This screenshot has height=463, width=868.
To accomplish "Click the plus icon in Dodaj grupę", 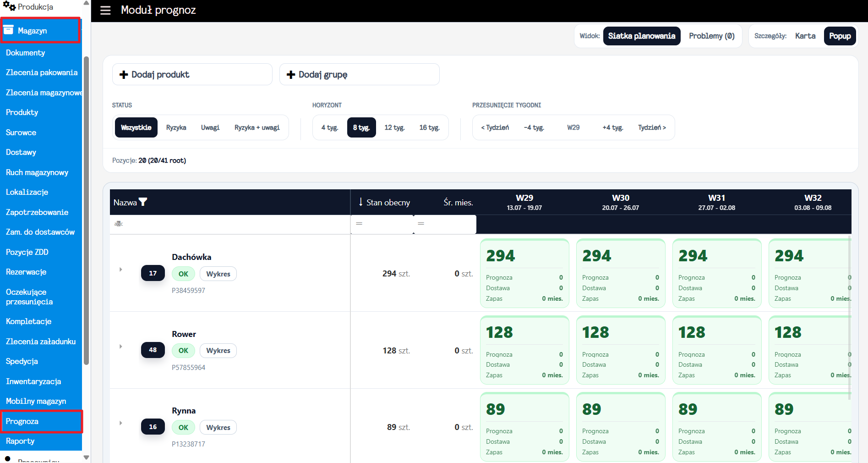I will (291, 74).
